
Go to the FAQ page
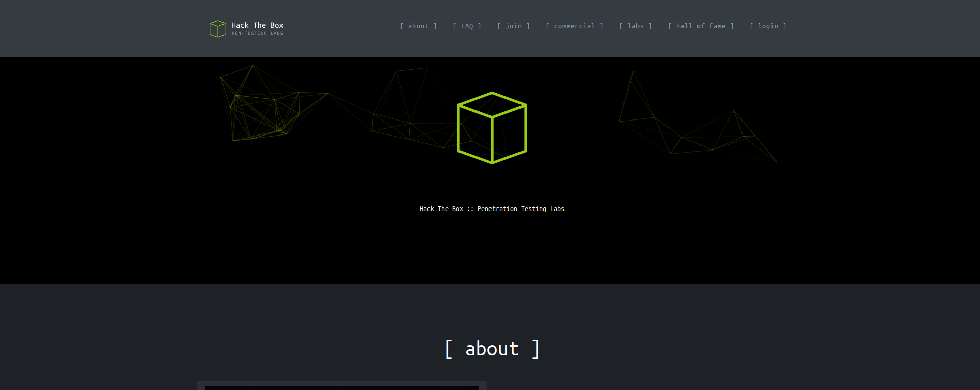(x=467, y=26)
